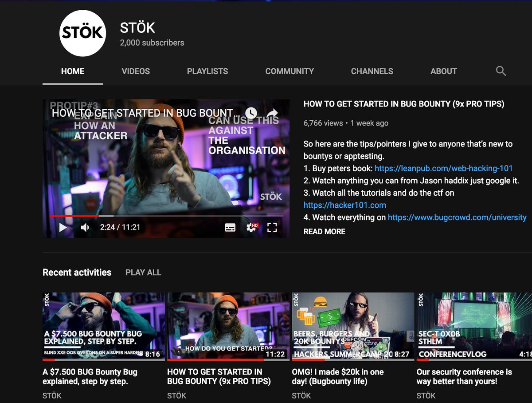Image resolution: width=532 pixels, height=403 pixels.
Task: Mute the featured video volume icon
Action: coord(85,228)
